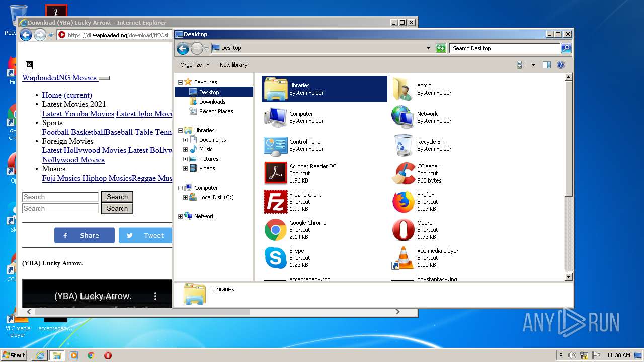The height and width of the screenshot is (362, 644).
Task: Open the Nollywood Movies link
Action: coord(73,160)
